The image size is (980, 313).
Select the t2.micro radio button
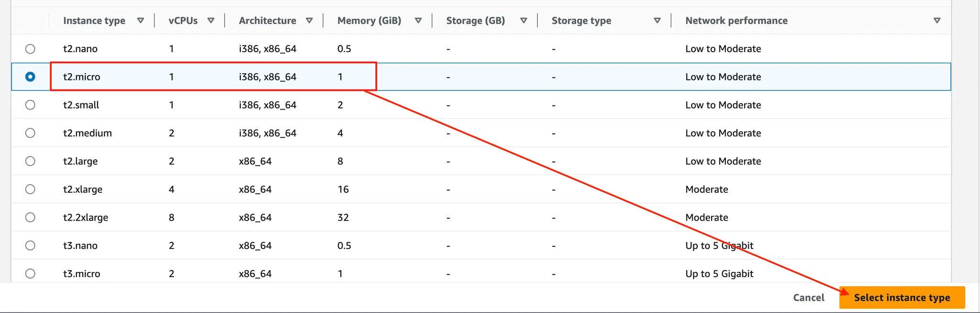pyautogui.click(x=30, y=77)
